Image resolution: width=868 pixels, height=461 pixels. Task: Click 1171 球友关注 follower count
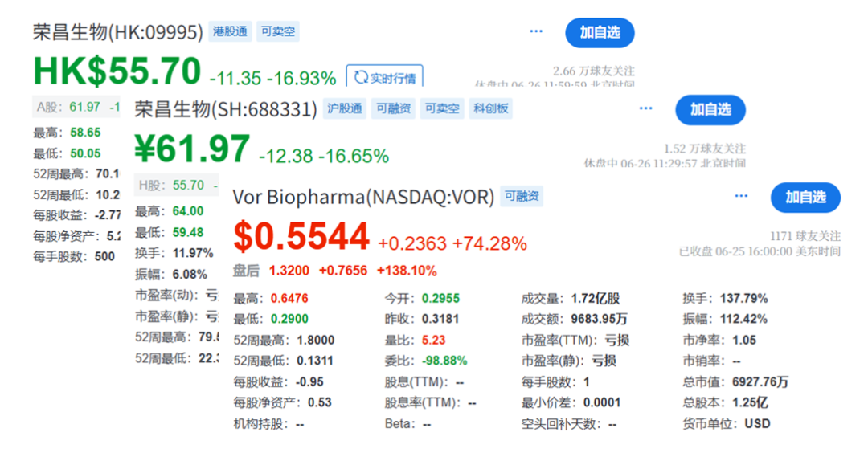805,236
